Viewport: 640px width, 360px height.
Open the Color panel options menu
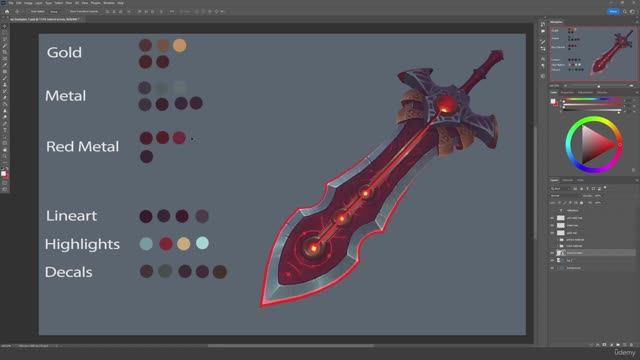pyautogui.click(x=636, y=93)
